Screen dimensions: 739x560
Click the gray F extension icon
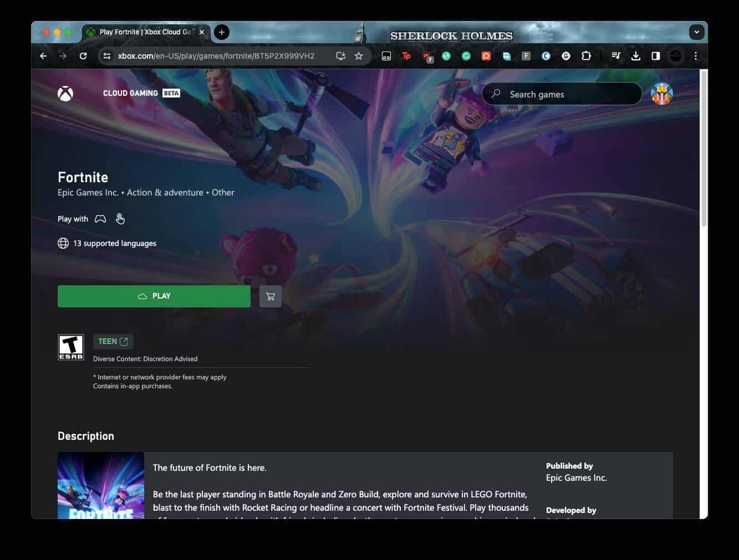point(526,56)
